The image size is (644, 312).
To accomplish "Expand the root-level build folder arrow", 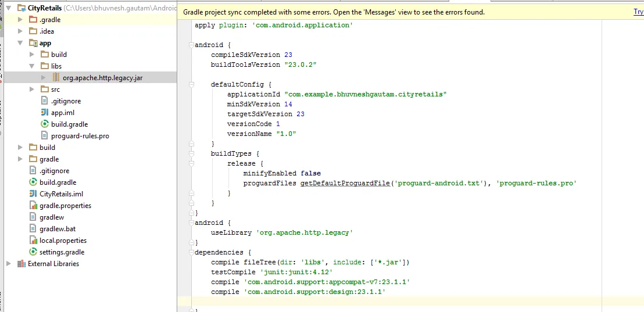I will [20, 148].
